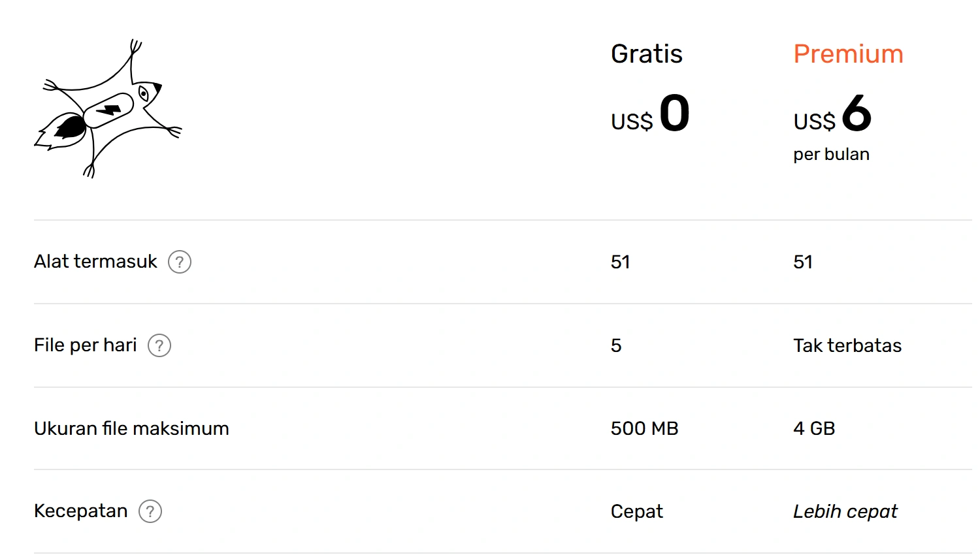
Task: Click the 4 GB premium file size
Action: 814,428
